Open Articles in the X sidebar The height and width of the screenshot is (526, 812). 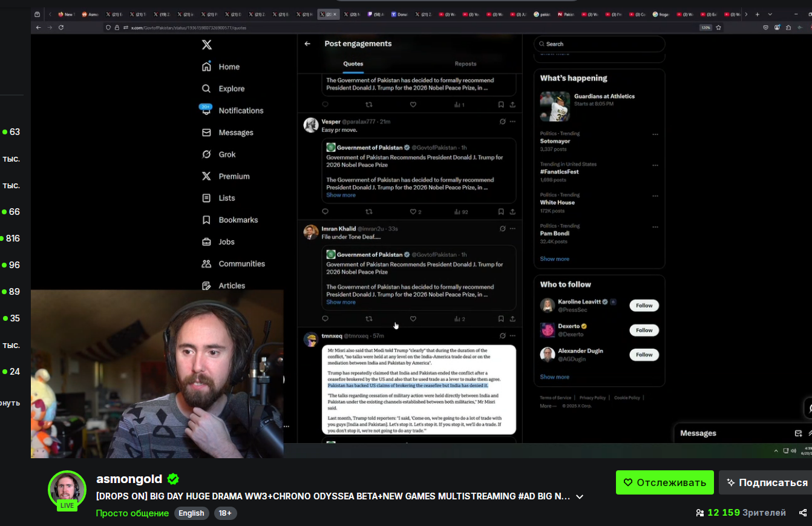(x=223, y=285)
